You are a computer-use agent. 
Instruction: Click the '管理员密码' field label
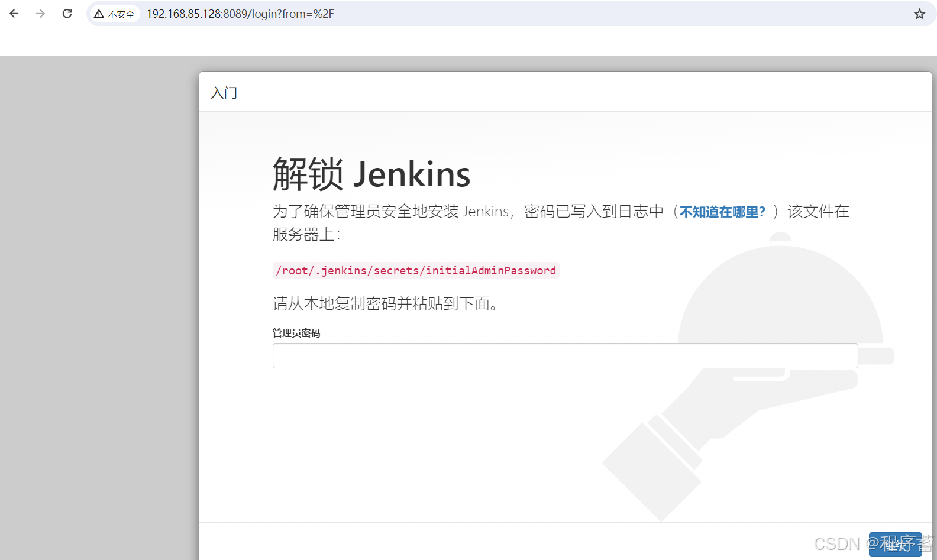pyautogui.click(x=296, y=333)
